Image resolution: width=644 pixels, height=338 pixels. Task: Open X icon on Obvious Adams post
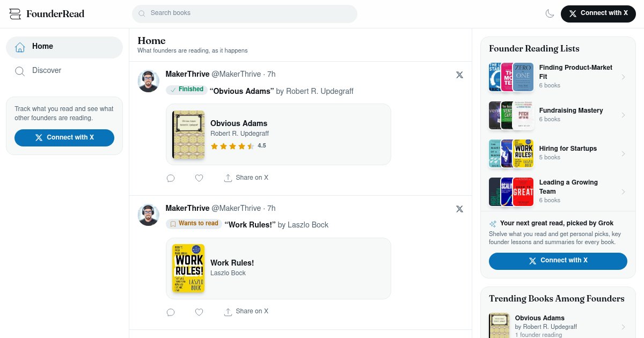pos(459,75)
